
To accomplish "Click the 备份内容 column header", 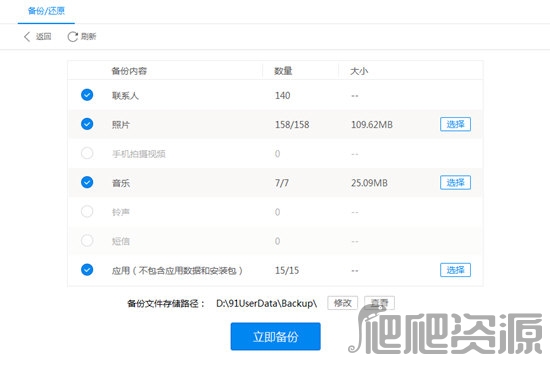I will coord(129,71).
